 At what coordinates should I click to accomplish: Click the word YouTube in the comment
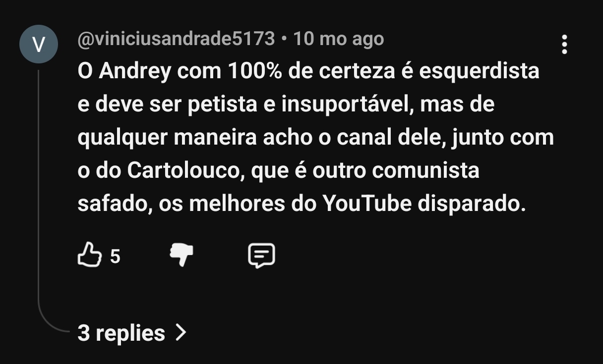[x=367, y=204]
